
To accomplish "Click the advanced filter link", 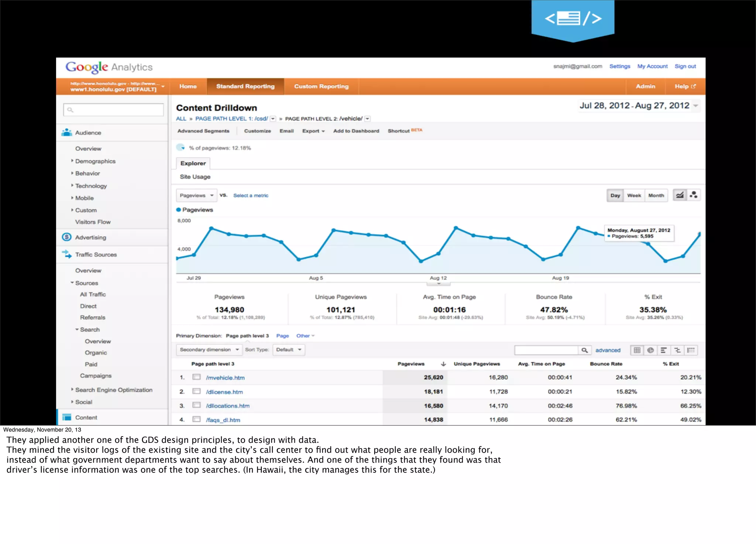I will point(608,350).
